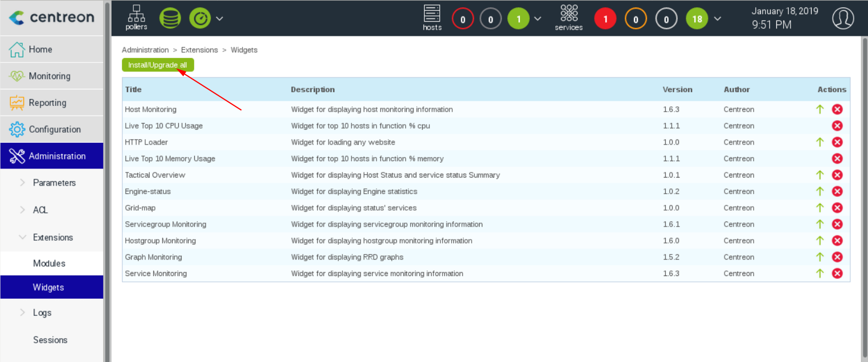Click the pollers icon in top bar

click(x=136, y=18)
